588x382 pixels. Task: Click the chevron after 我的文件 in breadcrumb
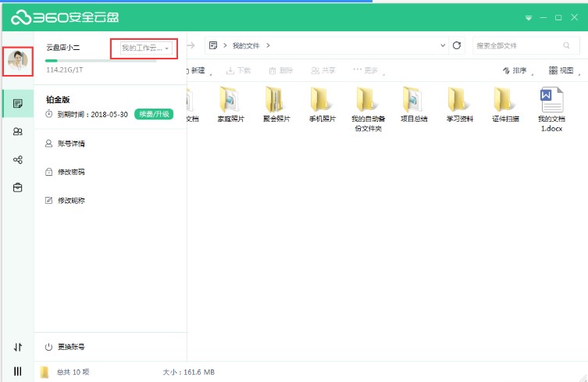click(x=268, y=45)
